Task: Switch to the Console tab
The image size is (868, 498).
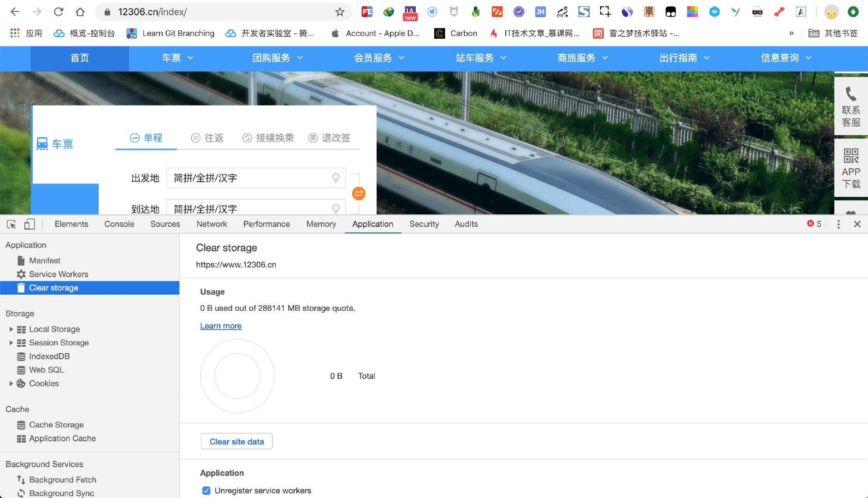Action: 119,224
